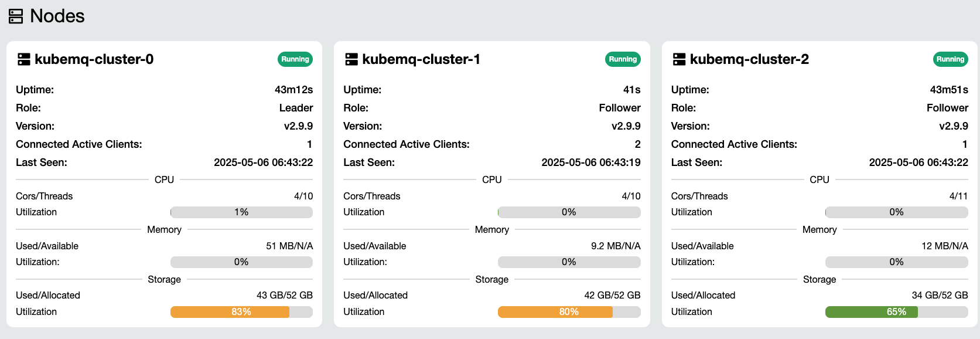Click the 34 GB/52 GB storage value
The image size is (980, 339).
coord(940,296)
